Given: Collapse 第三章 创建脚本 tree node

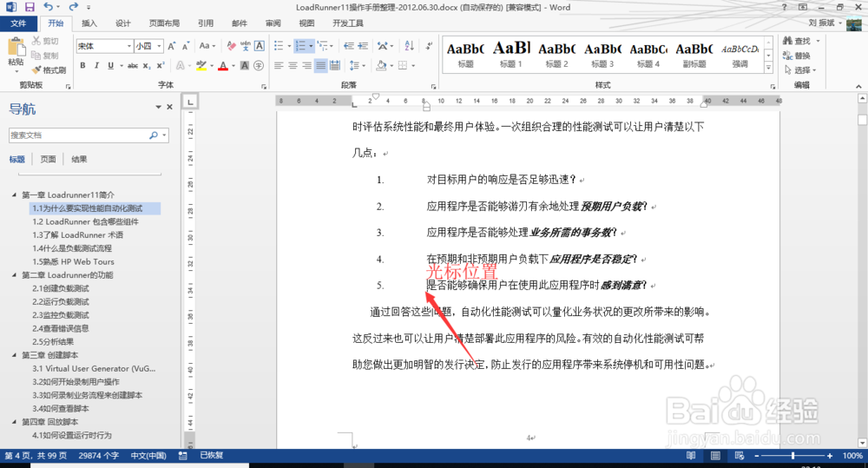Looking at the screenshot, I should 15,355.
